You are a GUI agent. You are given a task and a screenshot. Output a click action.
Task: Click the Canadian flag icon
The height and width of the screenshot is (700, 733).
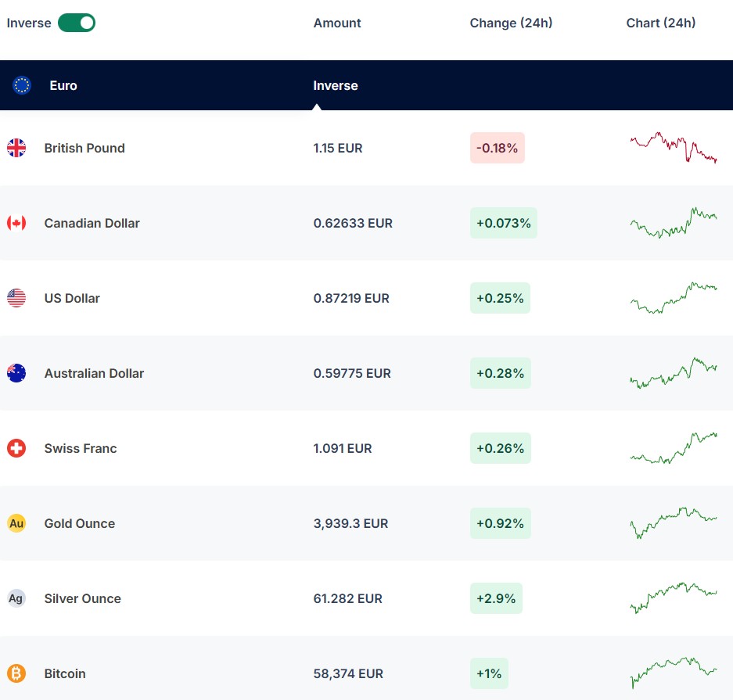point(16,223)
